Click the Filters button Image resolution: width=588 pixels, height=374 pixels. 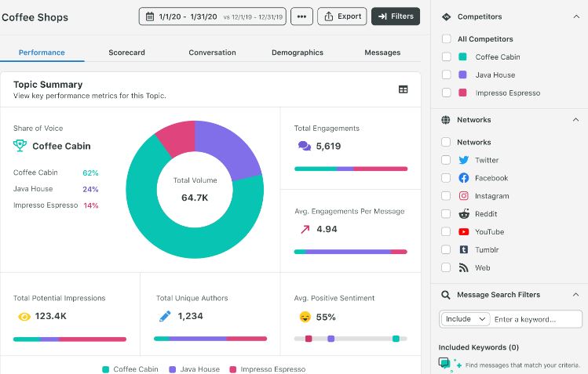click(396, 16)
